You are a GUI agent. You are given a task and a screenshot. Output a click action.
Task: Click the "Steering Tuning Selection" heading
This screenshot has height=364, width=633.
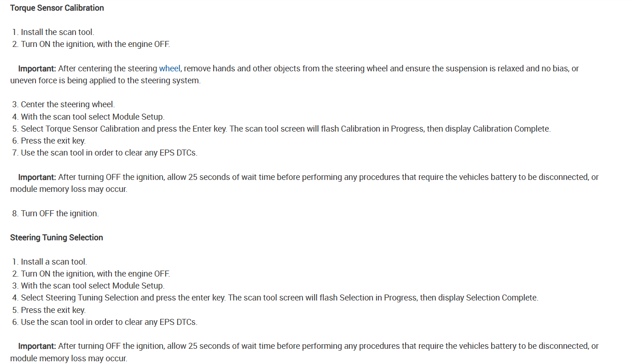click(57, 237)
